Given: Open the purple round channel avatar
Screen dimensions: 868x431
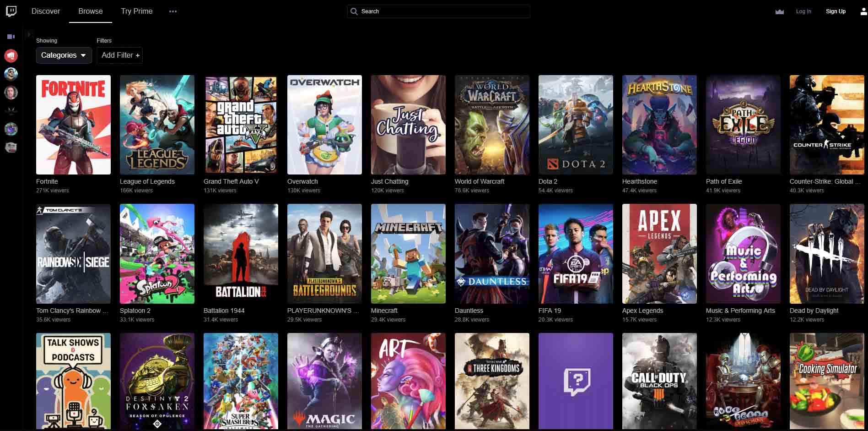Looking at the screenshot, I should pos(11,129).
